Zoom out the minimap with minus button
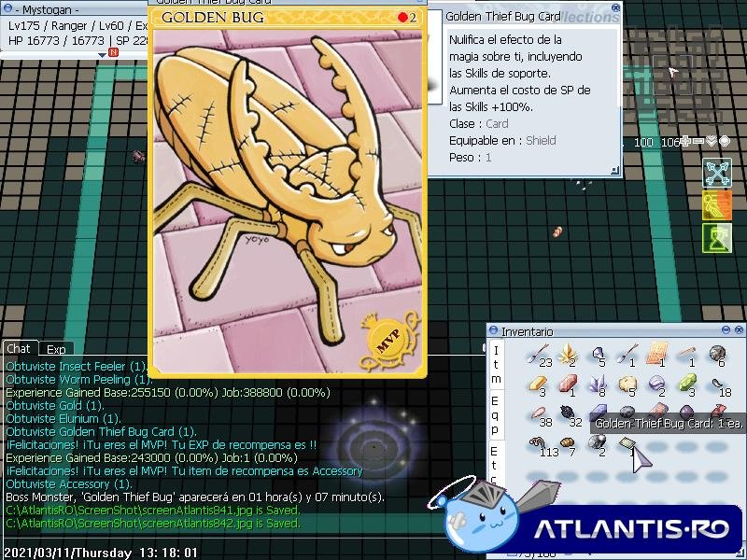This screenshot has width=747, height=560. pyautogui.click(x=698, y=142)
